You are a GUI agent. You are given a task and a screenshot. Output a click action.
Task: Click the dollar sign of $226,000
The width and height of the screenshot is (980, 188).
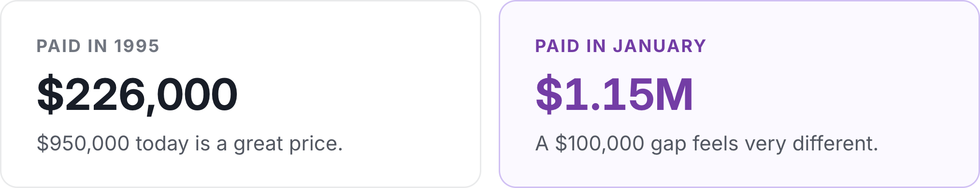coord(50,94)
